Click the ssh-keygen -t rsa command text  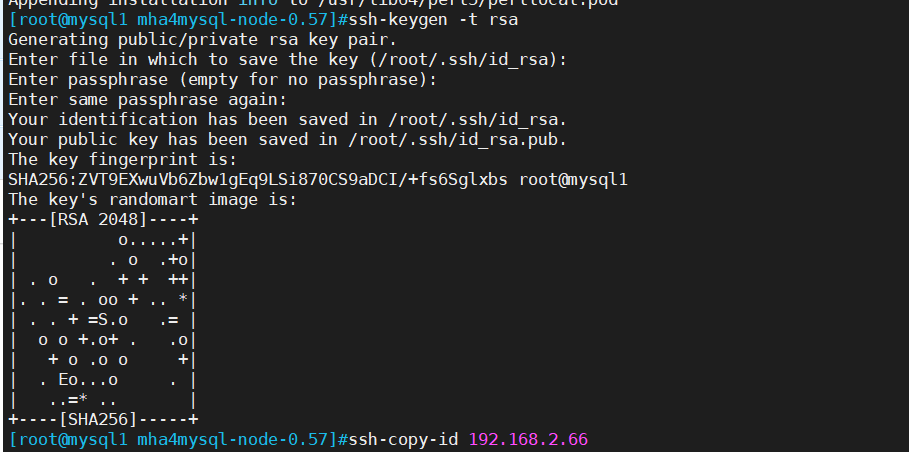(x=433, y=20)
